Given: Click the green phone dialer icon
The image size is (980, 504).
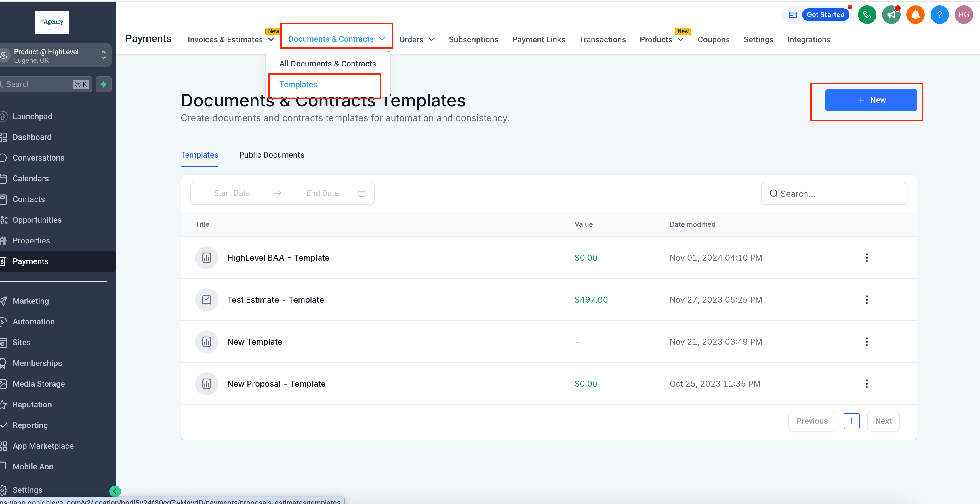Looking at the screenshot, I should pos(867,15).
